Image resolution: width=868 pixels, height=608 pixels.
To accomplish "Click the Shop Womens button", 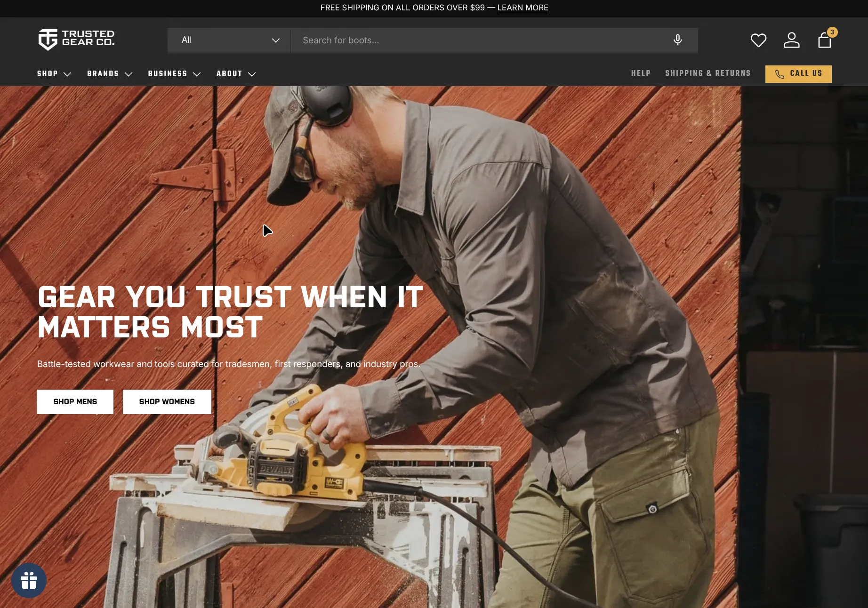I will tap(167, 401).
